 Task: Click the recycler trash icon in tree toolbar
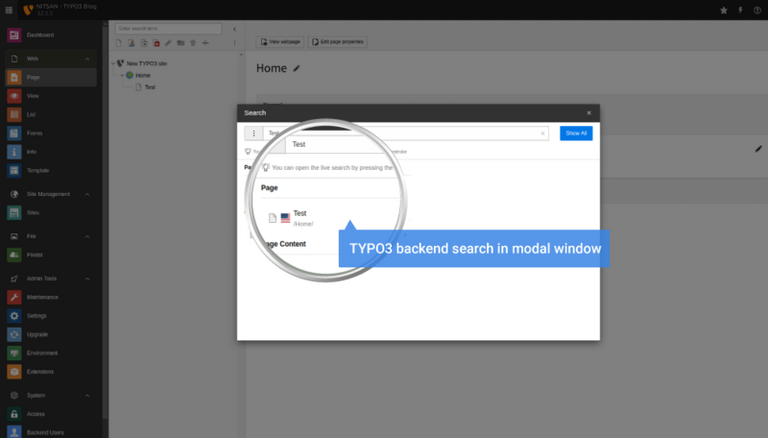(193, 43)
